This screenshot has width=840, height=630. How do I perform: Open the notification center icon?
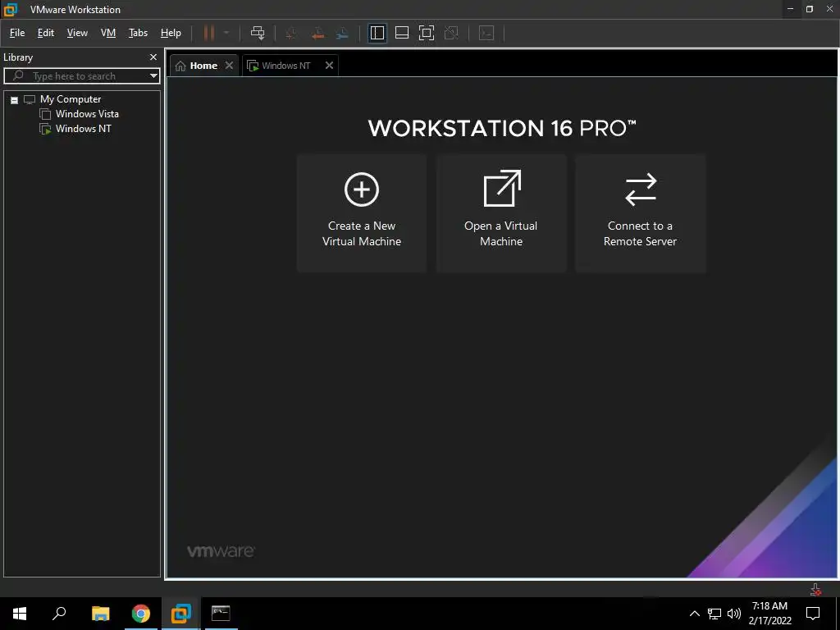point(813,614)
